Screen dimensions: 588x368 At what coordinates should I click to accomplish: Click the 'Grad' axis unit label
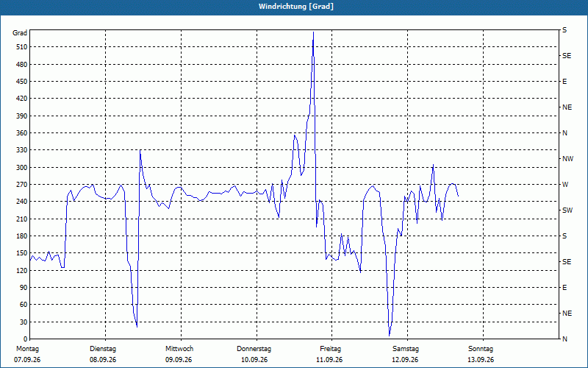coord(20,33)
